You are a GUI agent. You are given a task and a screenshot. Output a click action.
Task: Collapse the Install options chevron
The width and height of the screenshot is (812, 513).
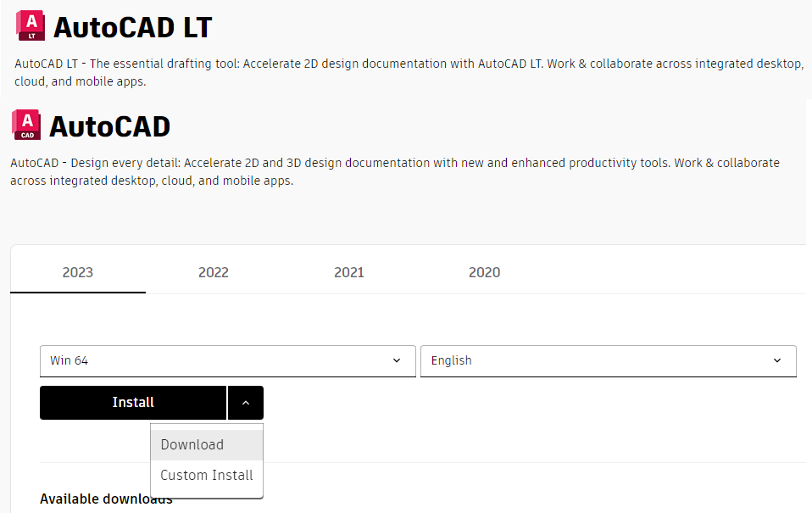pos(246,403)
